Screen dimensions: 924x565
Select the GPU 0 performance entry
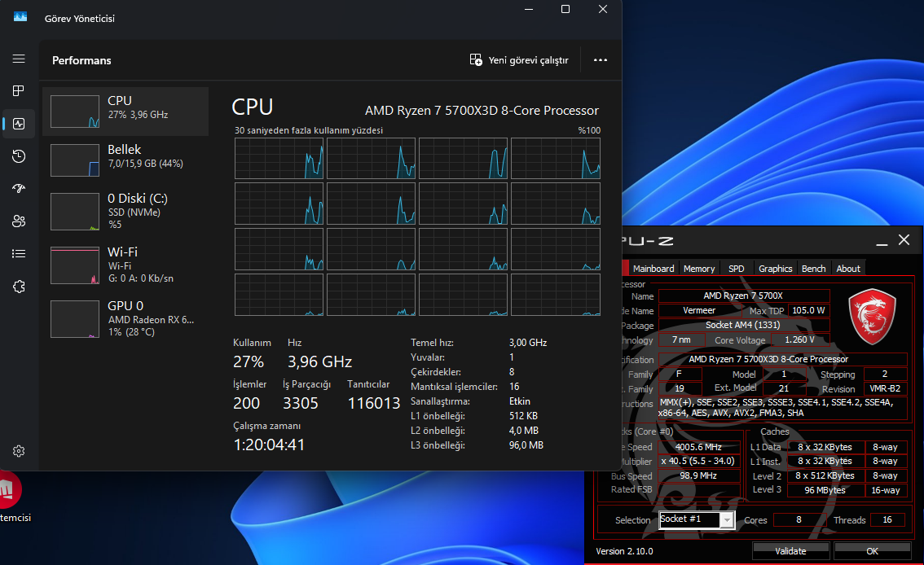125,318
